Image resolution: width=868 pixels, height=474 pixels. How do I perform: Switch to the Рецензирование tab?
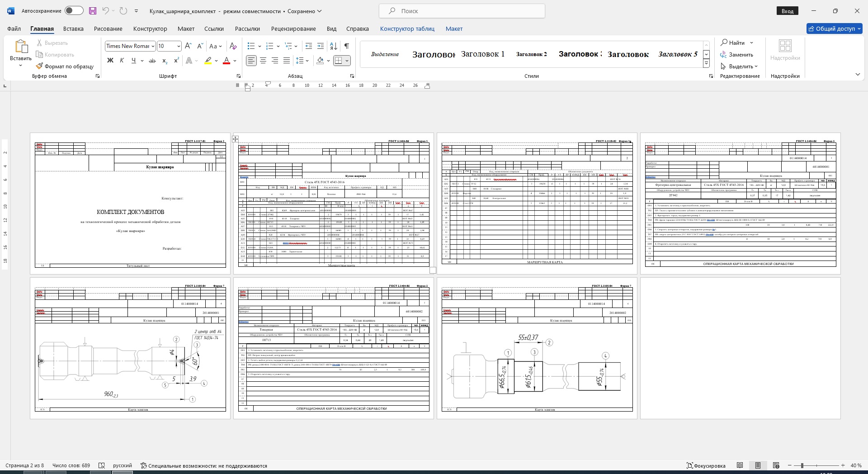point(293,28)
